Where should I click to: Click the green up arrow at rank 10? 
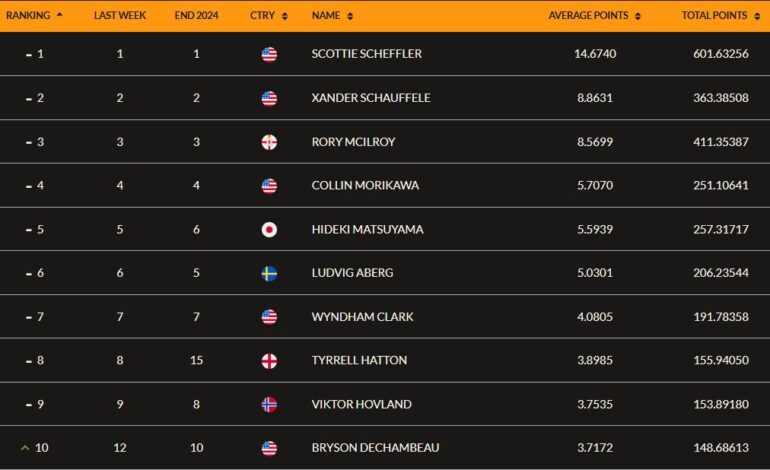point(25,448)
